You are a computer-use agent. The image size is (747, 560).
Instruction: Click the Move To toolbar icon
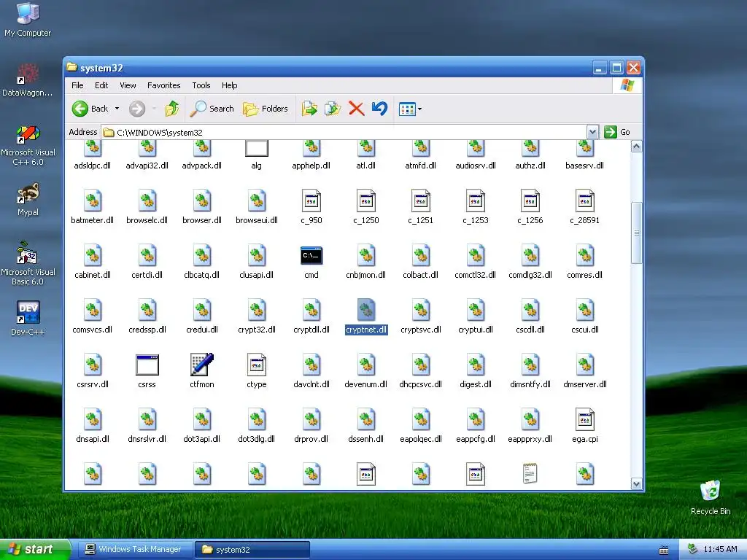click(x=309, y=109)
